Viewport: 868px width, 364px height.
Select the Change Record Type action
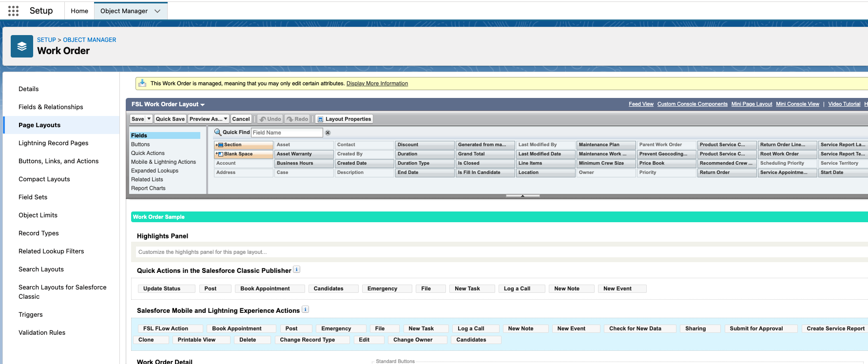click(312, 340)
